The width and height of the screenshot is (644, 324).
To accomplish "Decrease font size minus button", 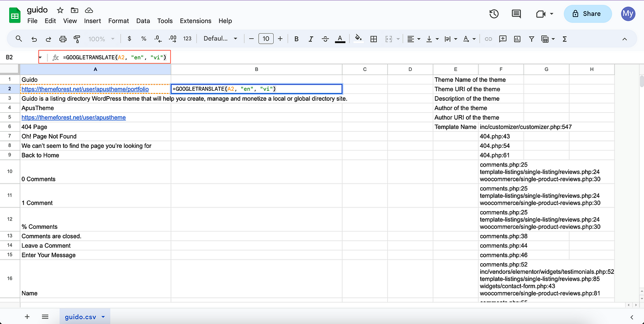I will [x=251, y=39].
